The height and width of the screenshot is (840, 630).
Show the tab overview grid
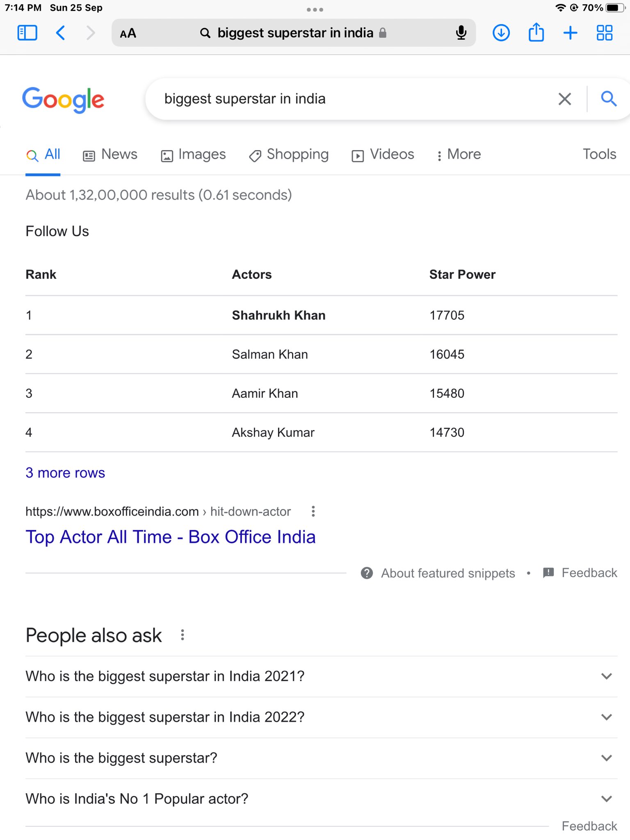[x=604, y=33]
